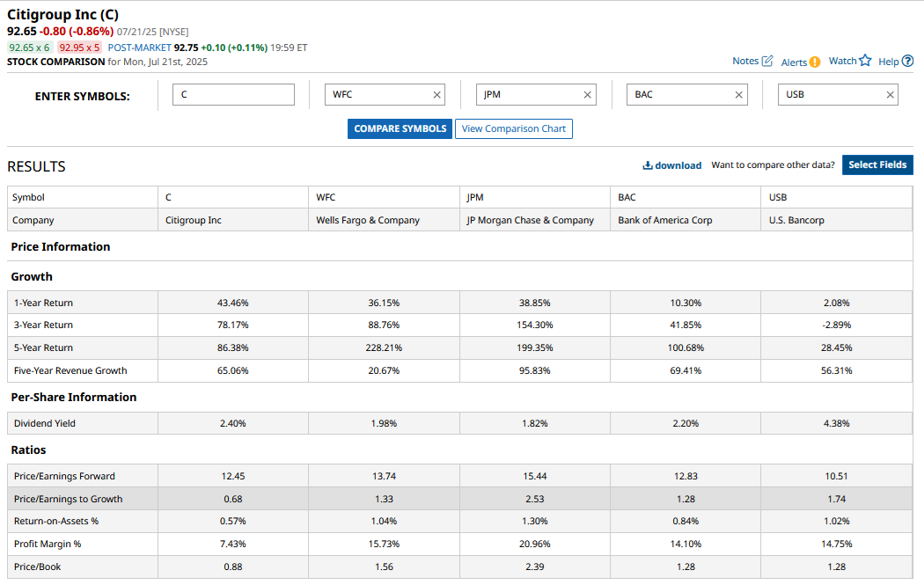Click the Help link text
This screenshot has height=585, width=924.
(888, 62)
